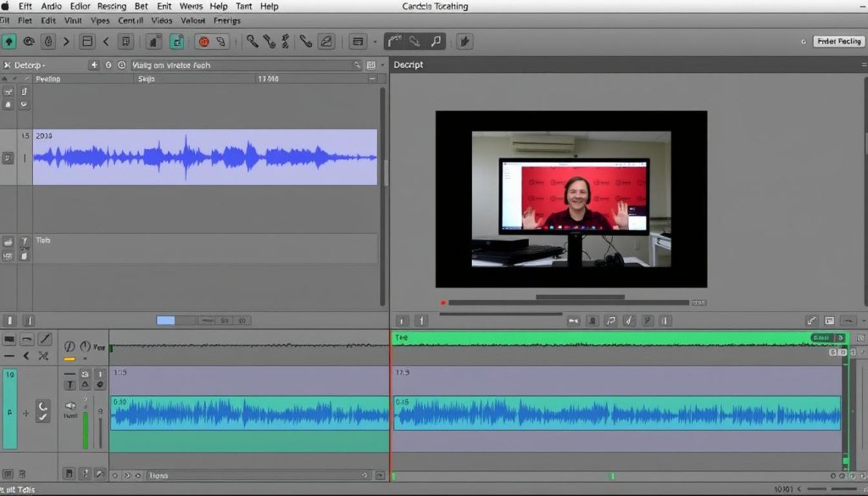
Task: Click the scissors cut icon in lower-left tools
Action: click(x=44, y=356)
